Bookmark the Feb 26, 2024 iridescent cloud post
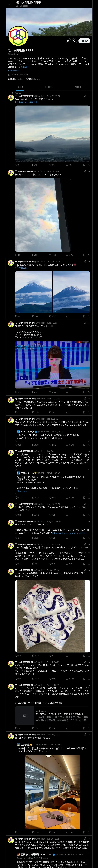98x868 pixels. coord(84,255)
